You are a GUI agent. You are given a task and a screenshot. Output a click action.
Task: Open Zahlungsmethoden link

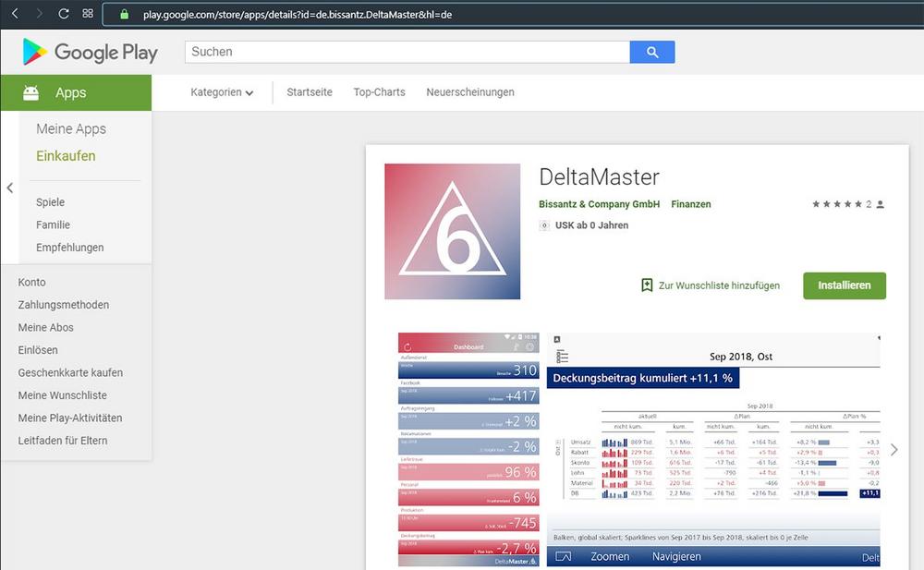coord(64,305)
